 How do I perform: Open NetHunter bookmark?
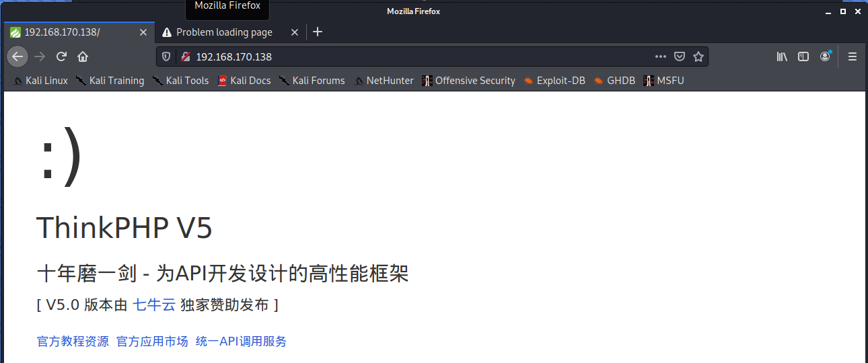point(384,81)
